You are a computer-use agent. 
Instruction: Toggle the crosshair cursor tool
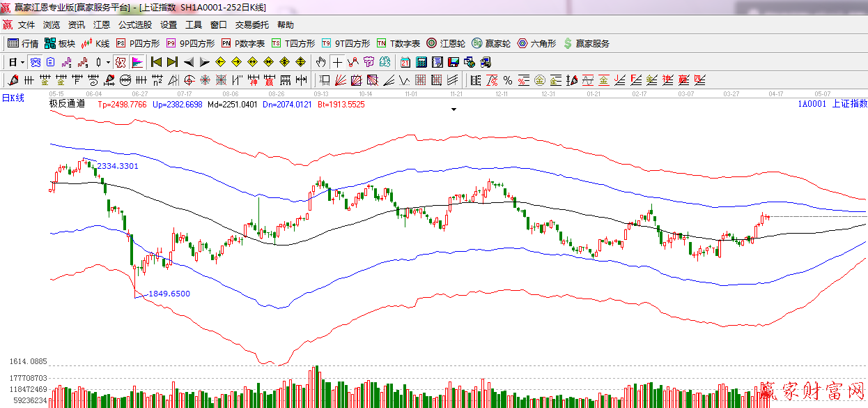(337, 62)
